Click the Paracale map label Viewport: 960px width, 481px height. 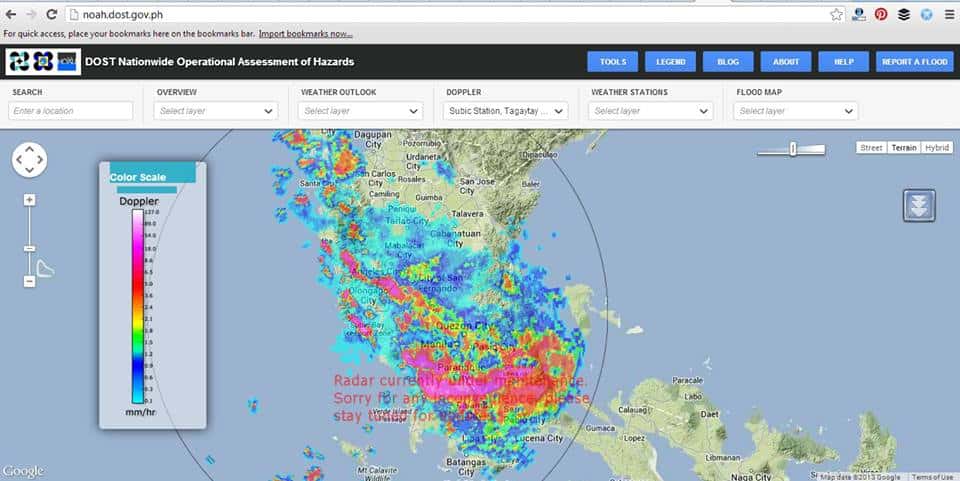point(687,380)
